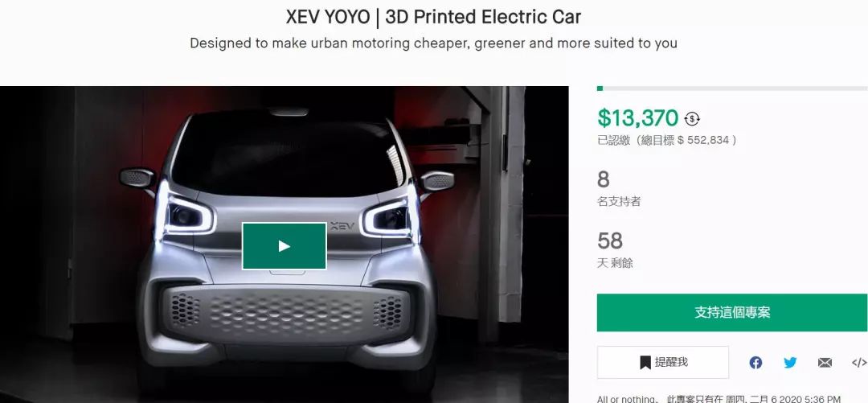Viewport: 868px width, 403px height.
Task: Click the 58 天剩餘 days remaining counter
Action: pos(615,249)
